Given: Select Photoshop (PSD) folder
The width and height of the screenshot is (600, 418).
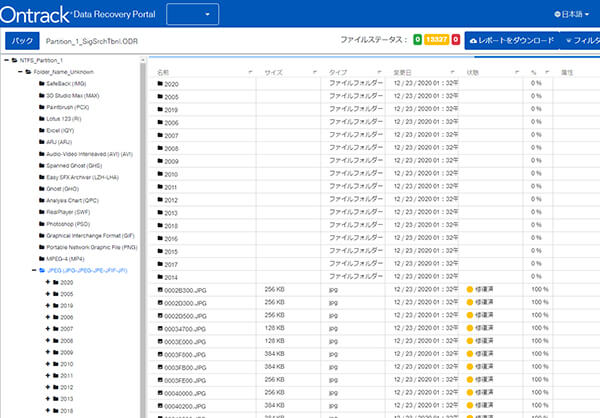Looking at the screenshot, I should tap(65, 224).
